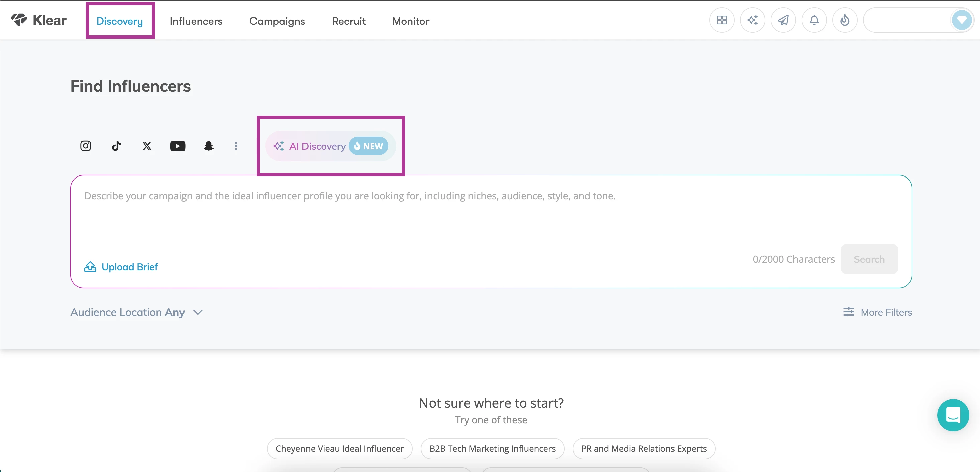Click the flame icon in header
Viewport: 980px width, 472px height.
point(845,20)
